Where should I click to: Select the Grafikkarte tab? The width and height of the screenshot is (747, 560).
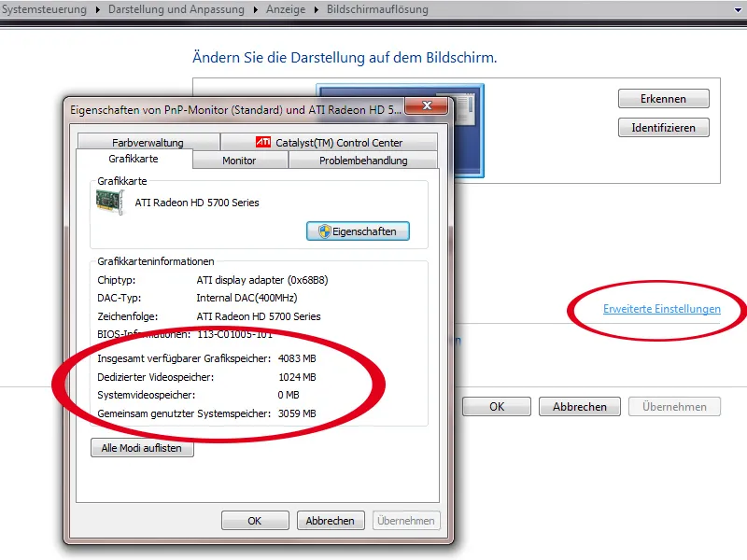pos(134,159)
